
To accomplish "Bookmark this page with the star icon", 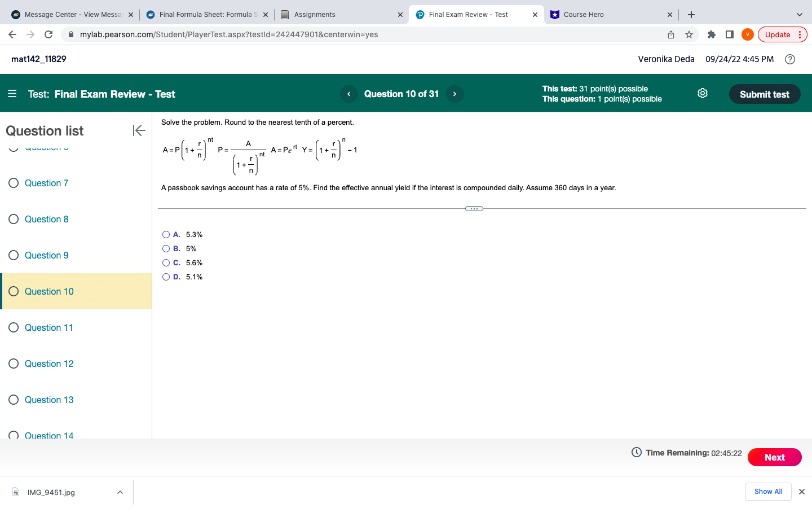I will tap(689, 34).
